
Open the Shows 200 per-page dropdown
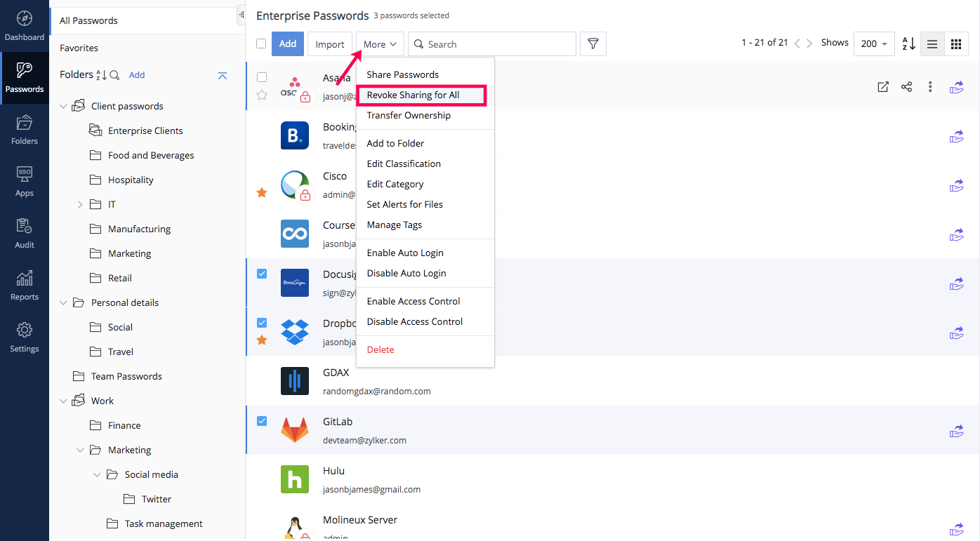[x=874, y=44]
